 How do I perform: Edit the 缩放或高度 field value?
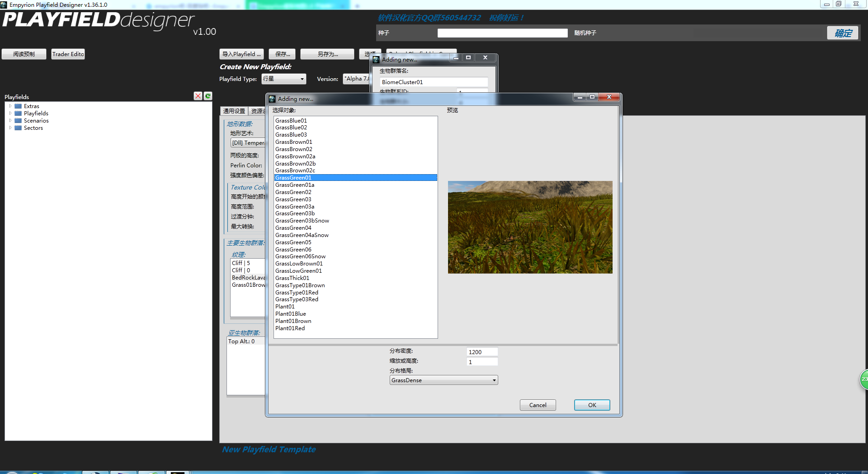coord(482,362)
